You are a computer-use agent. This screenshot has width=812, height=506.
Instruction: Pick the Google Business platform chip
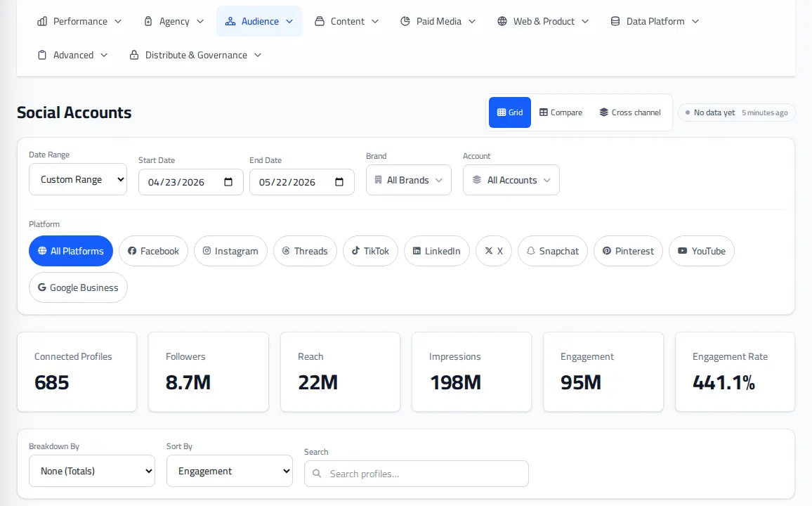pos(78,287)
